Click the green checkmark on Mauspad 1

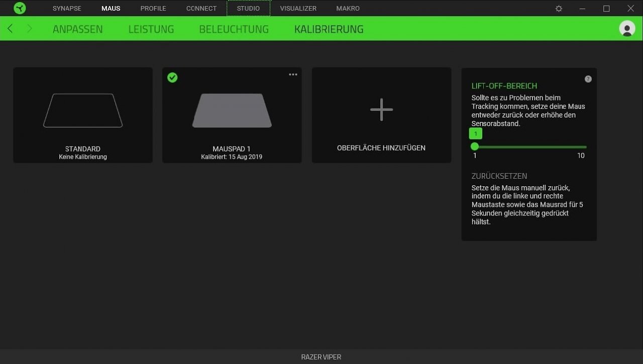(x=172, y=77)
